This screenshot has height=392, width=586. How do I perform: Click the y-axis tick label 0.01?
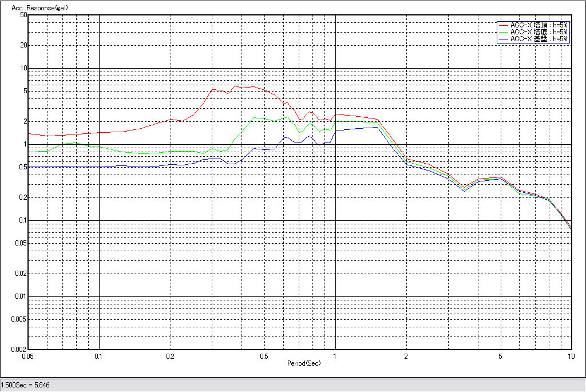[x=21, y=296]
